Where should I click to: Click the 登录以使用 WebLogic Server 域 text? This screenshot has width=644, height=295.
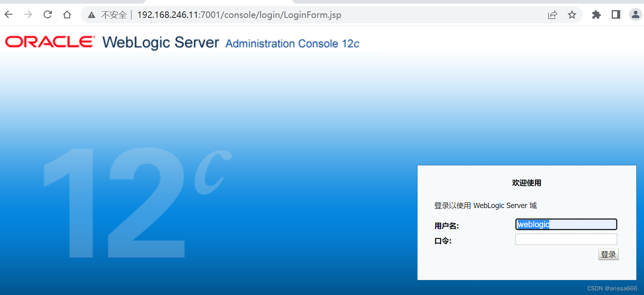click(485, 206)
